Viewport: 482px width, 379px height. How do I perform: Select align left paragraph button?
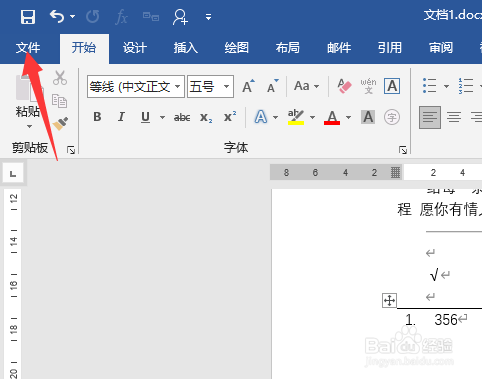tap(430, 117)
